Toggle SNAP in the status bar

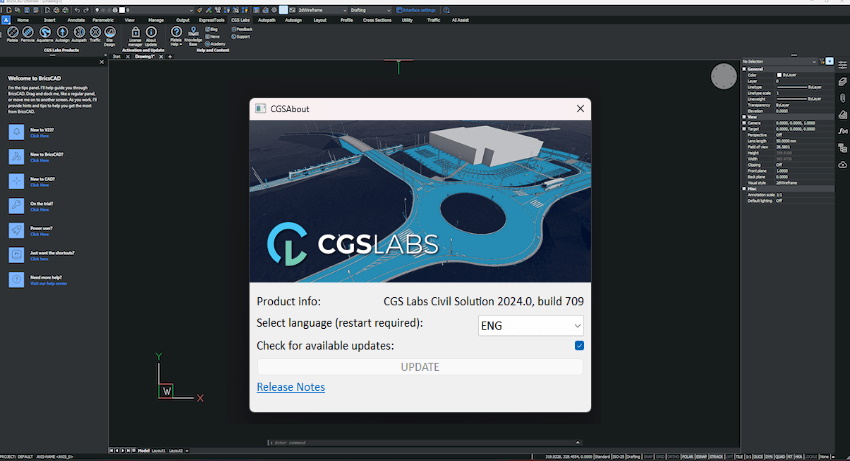coord(648,457)
